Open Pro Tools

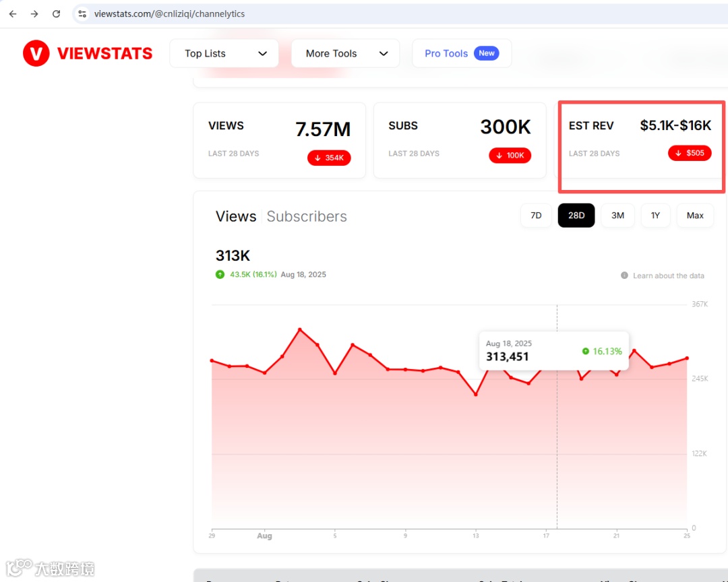point(462,53)
